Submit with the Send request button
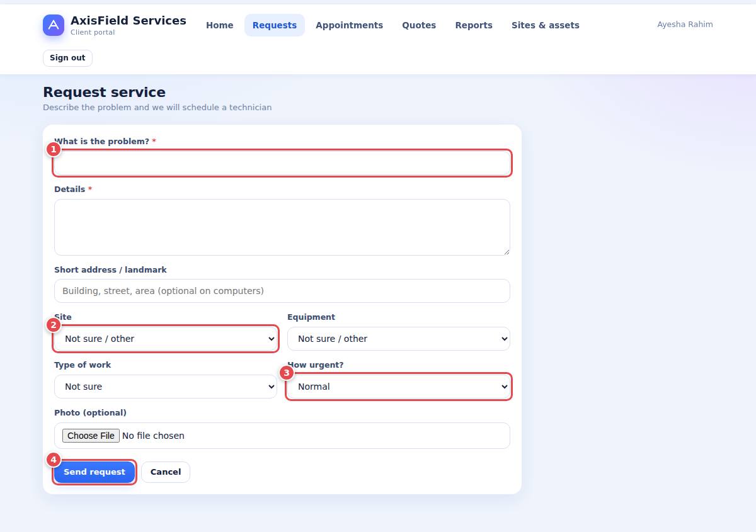 [94, 472]
